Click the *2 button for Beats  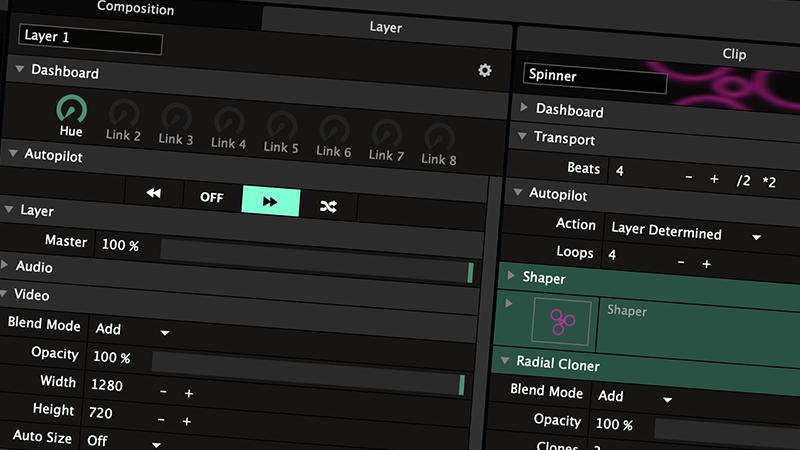pyautogui.click(x=769, y=181)
